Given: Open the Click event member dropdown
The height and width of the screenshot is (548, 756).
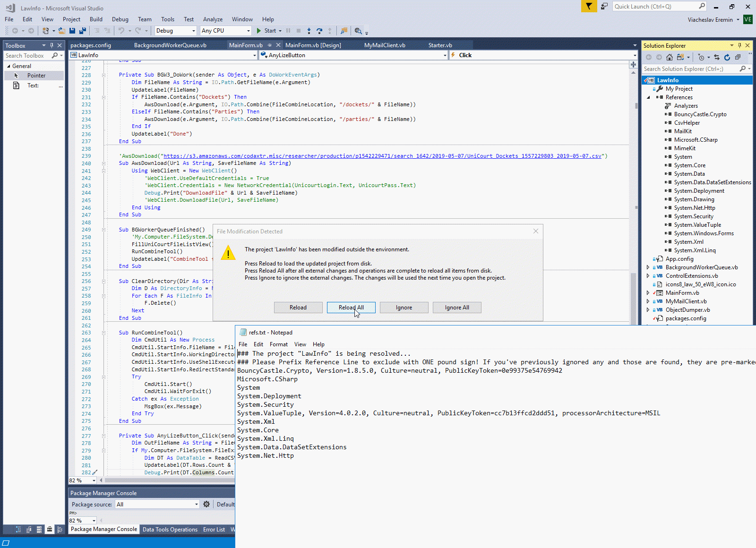Looking at the screenshot, I should [x=543, y=55].
